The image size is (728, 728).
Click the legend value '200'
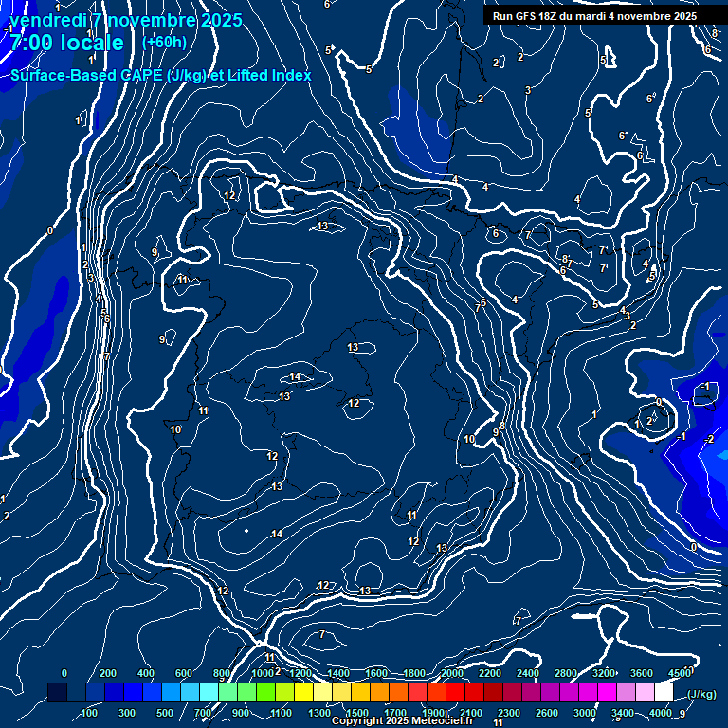point(108,673)
